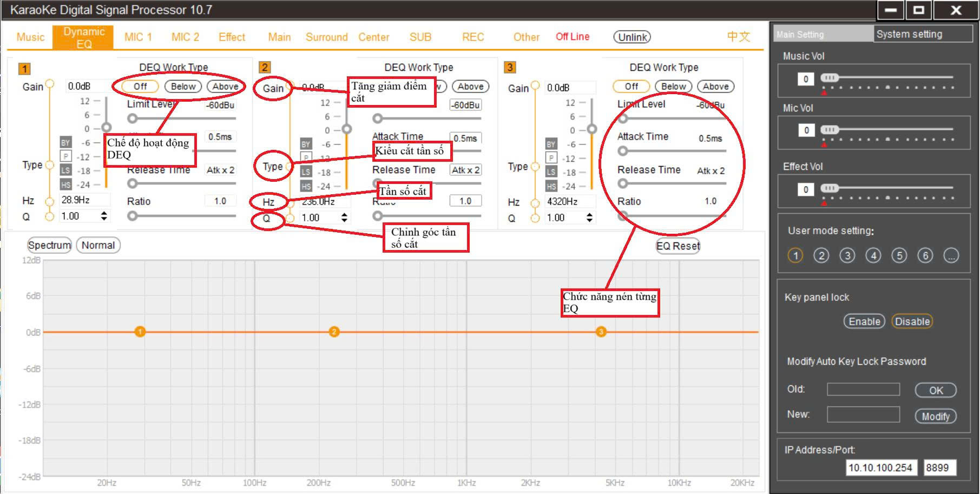Choose user mode 5
Image resolution: width=980 pixels, height=494 pixels.
point(899,255)
